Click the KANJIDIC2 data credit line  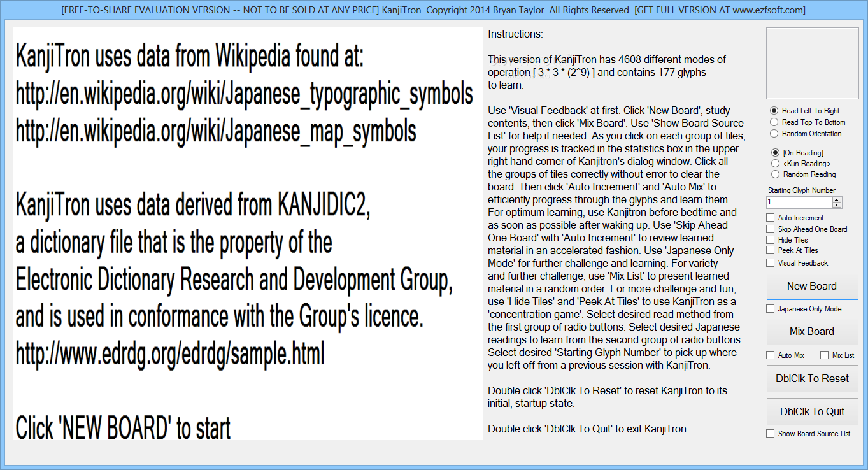(x=193, y=206)
